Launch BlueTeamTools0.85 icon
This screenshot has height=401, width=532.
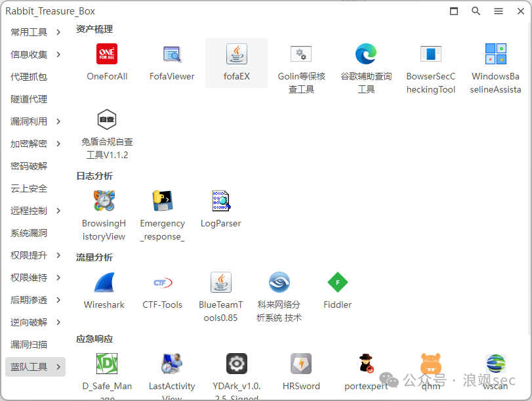pos(221,282)
